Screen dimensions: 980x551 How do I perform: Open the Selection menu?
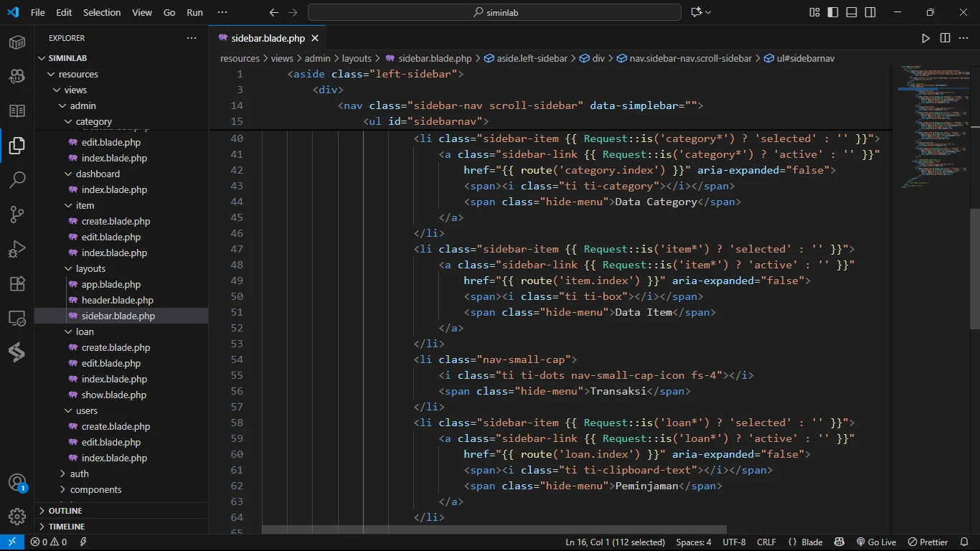(102, 12)
